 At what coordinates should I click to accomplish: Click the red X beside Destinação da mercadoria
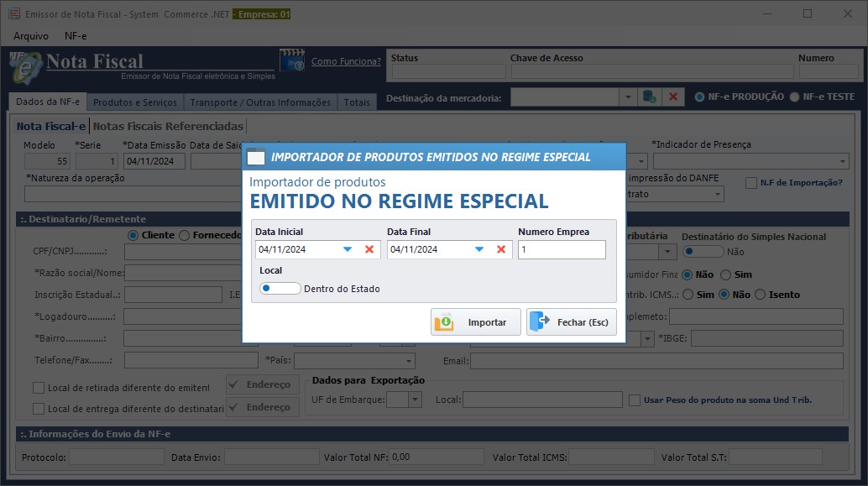(672, 97)
